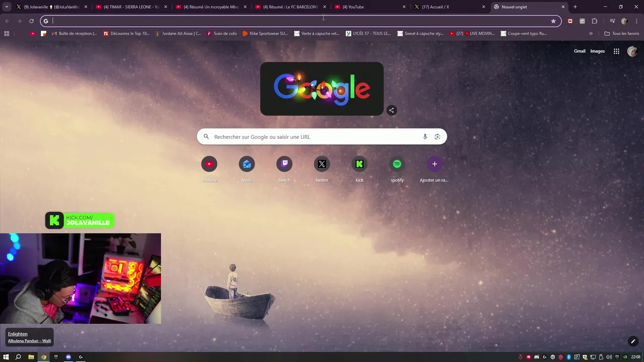Expand hidden bookmarks with double chevron
Screen dimensions: 644x362
[591, 34]
